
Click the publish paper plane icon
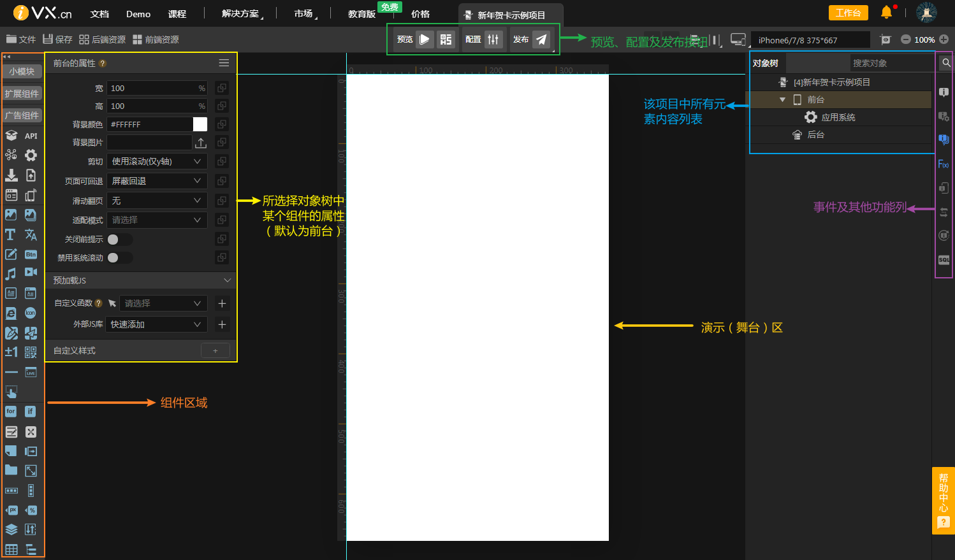[541, 39]
